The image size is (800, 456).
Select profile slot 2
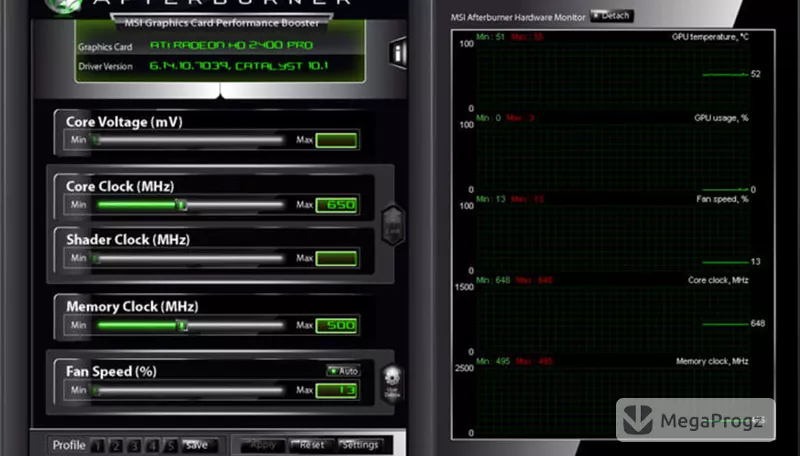tap(116, 445)
